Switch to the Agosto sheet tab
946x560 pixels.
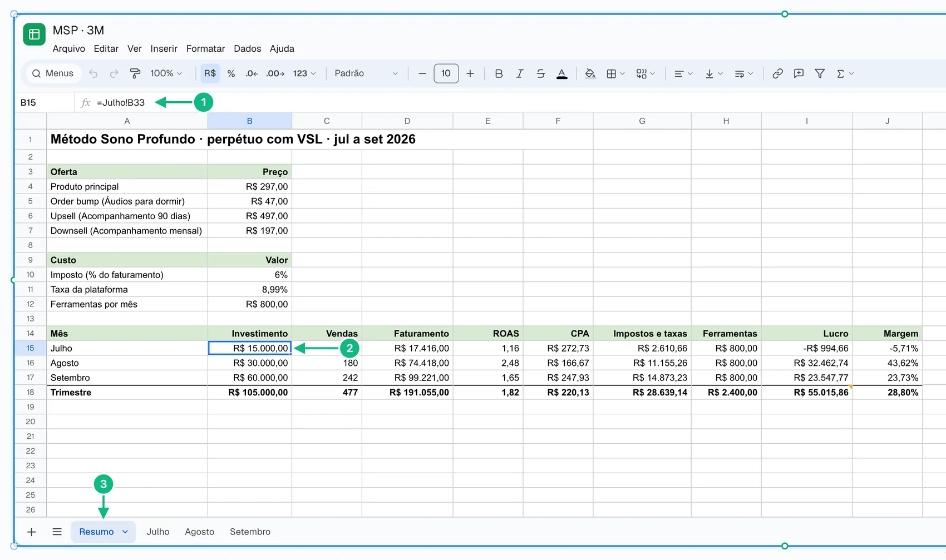pos(199,532)
